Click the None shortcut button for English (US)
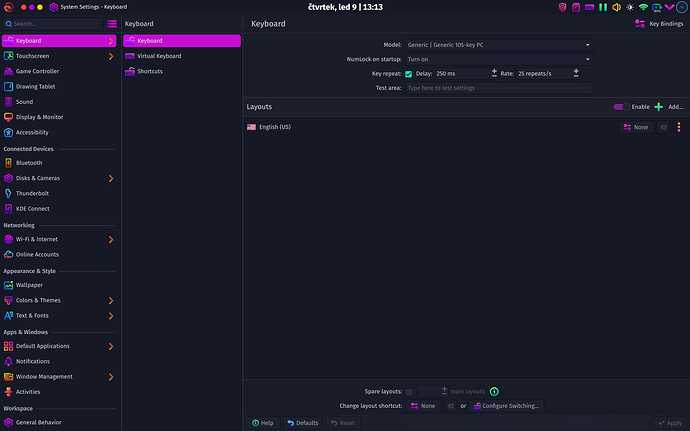690x431 pixels. pyautogui.click(x=636, y=127)
